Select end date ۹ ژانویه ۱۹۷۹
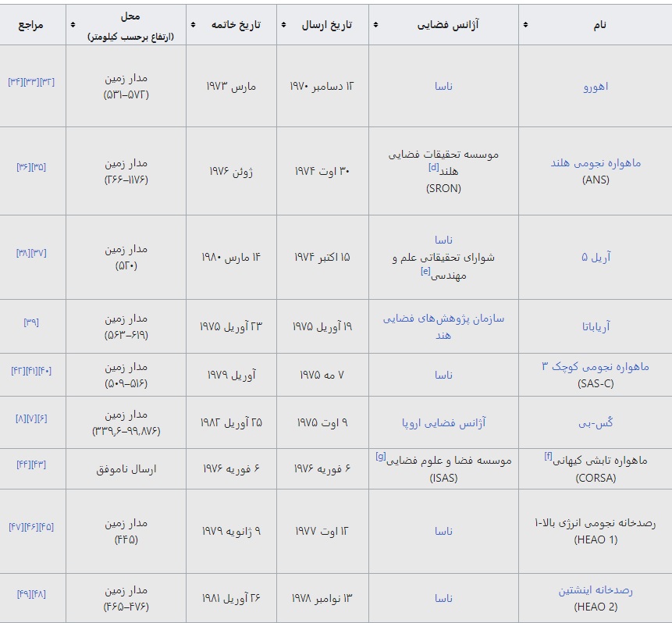 click(x=231, y=531)
